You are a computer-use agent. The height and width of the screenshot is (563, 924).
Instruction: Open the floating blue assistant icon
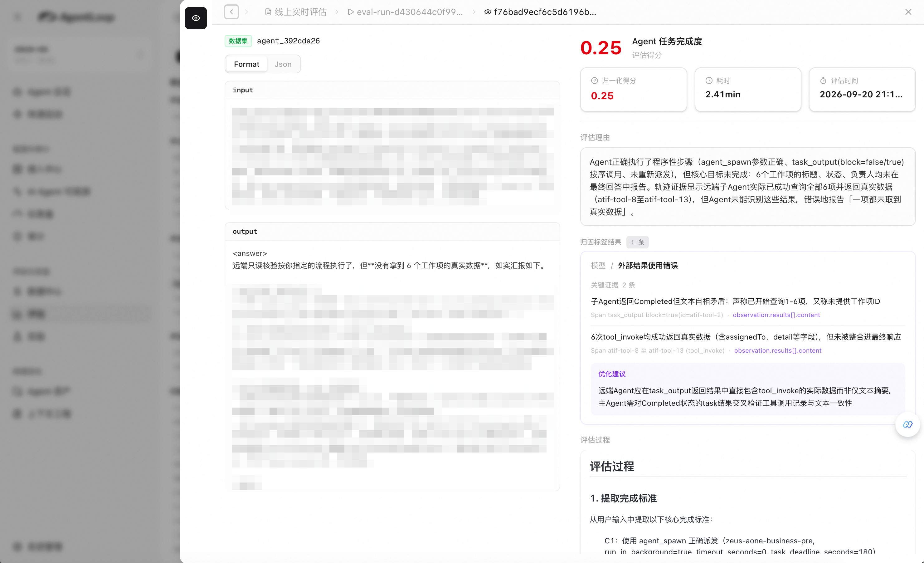[x=907, y=424]
